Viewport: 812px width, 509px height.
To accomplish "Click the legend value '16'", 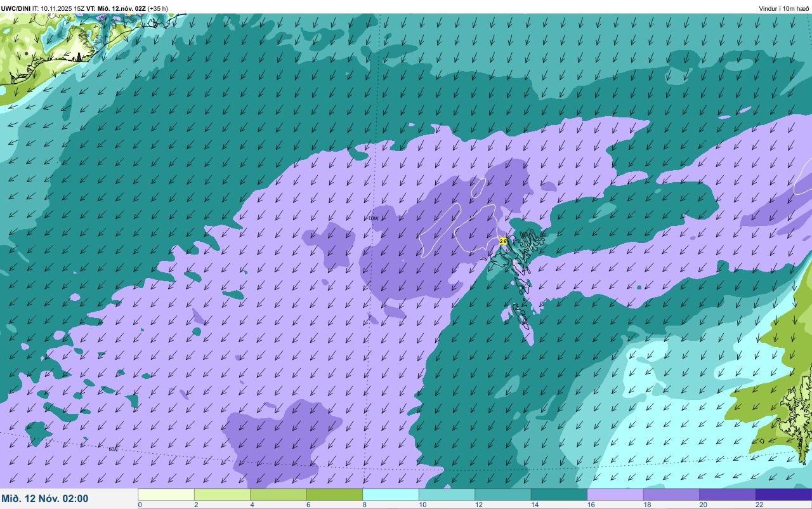I will 591,505.
